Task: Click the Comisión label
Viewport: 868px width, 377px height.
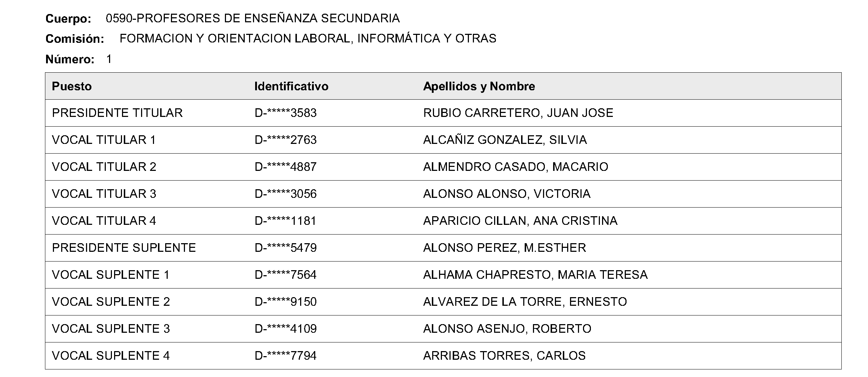Action: point(75,39)
